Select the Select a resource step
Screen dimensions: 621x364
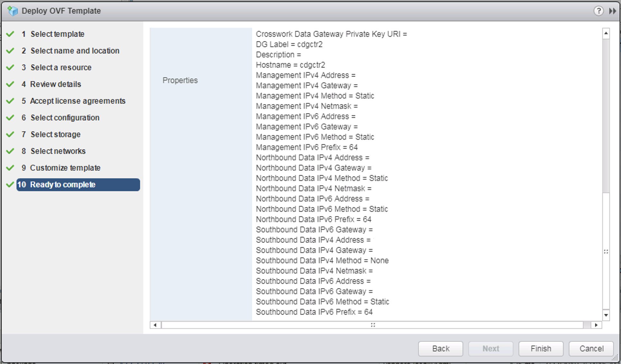click(x=61, y=67)
